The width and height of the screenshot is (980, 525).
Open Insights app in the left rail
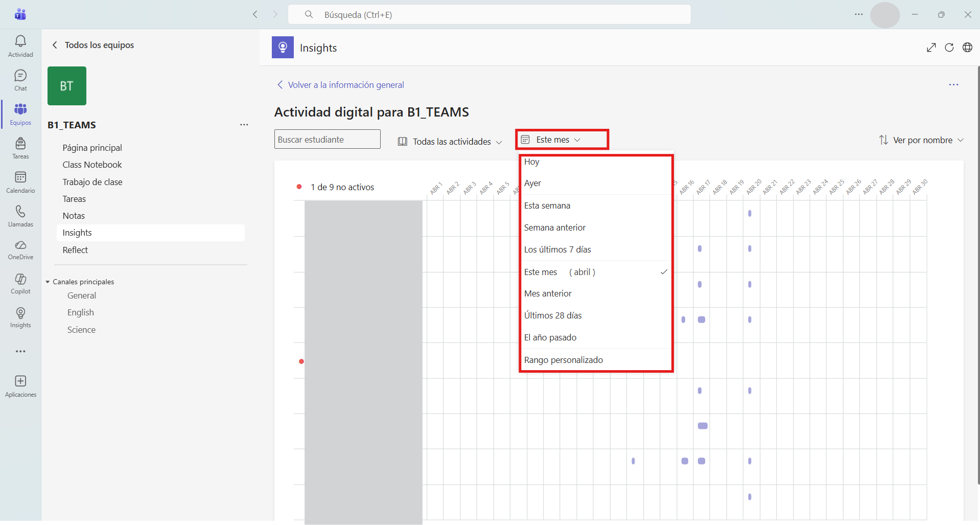coord(20,317)
